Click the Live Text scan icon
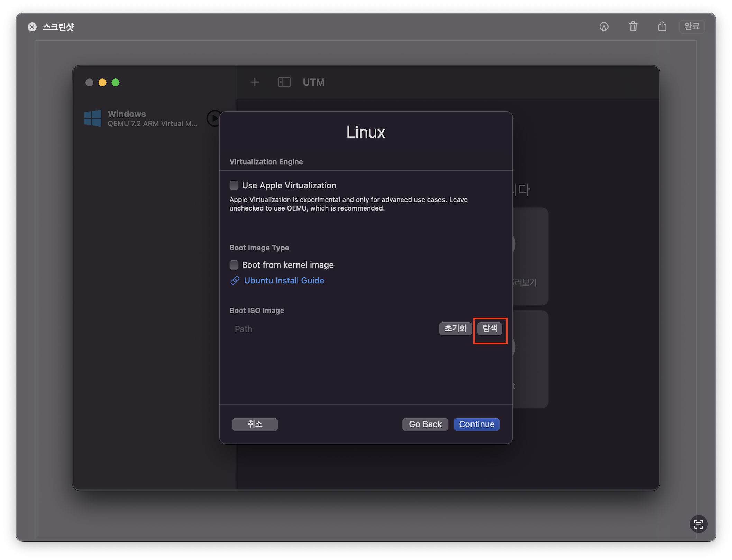Image resolution: width=732 pixels, height=560 pixels. click(x=698, y=524)
